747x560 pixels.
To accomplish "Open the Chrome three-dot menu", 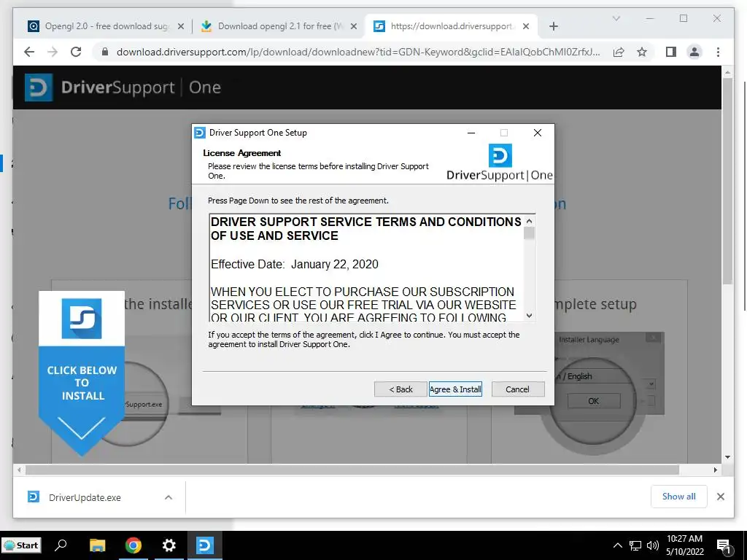I will pyautogui.click(x=718, y=52).
